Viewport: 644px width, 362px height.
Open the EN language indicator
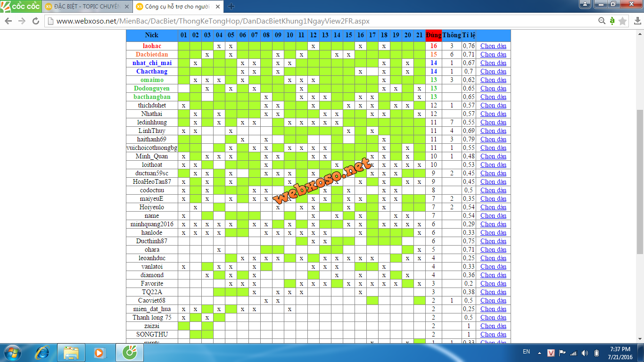[527, 352]
